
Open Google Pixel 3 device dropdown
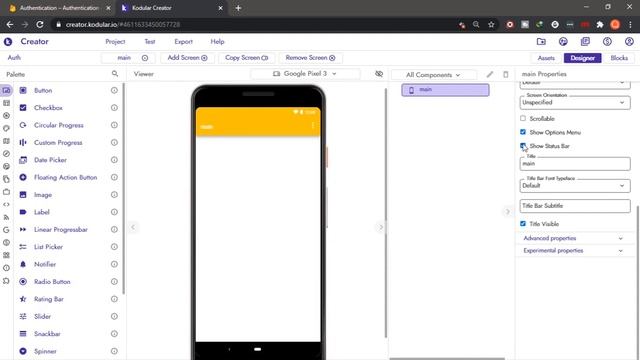pyautogui.click(x=305, y=74)
